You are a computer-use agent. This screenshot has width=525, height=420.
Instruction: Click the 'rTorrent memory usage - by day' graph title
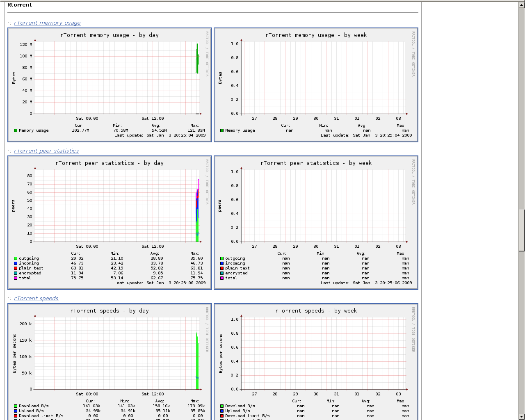110,35
